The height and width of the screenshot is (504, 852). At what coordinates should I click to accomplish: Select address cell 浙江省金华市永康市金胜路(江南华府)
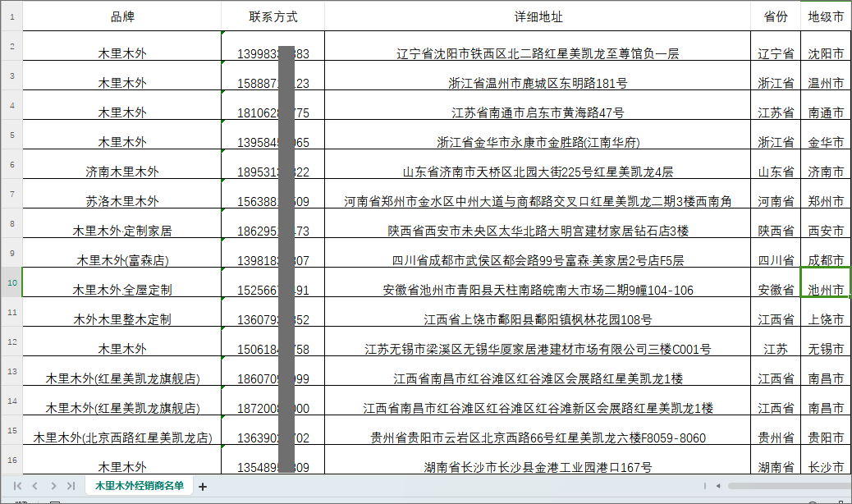pos(538,134)
